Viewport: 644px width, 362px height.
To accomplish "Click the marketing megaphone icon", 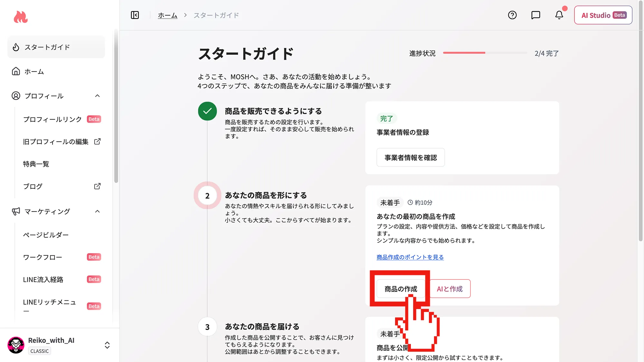I will pyautogui.click(x=16, y=211).
